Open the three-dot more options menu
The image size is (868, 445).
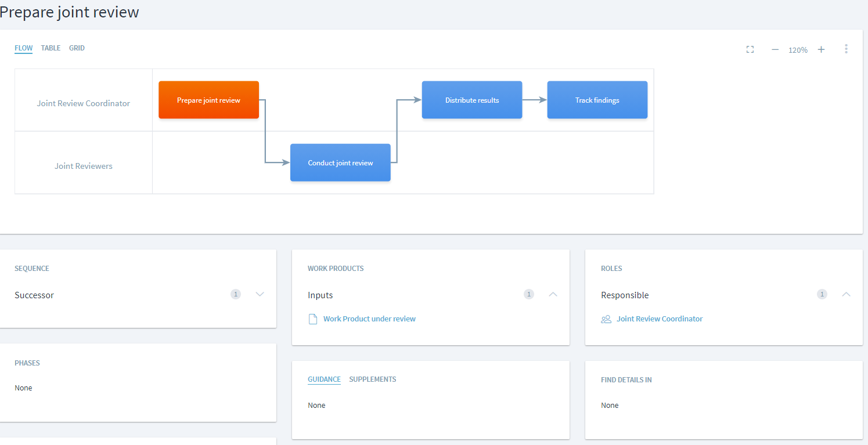point(846,49)
